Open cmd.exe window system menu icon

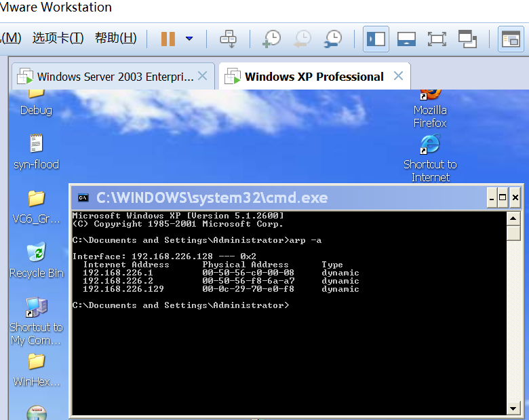tap(83, 198)
